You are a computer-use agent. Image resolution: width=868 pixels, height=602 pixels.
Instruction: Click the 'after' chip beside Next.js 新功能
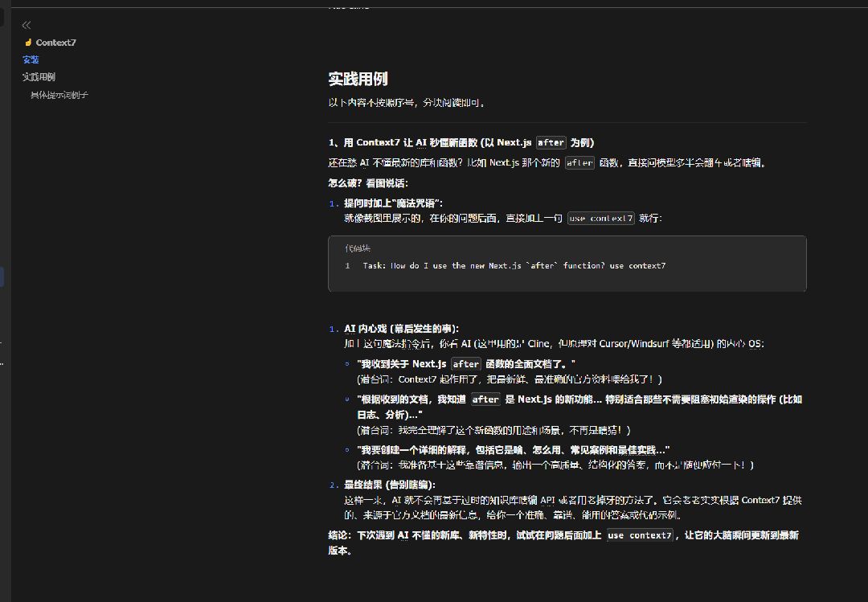(485, 399)
